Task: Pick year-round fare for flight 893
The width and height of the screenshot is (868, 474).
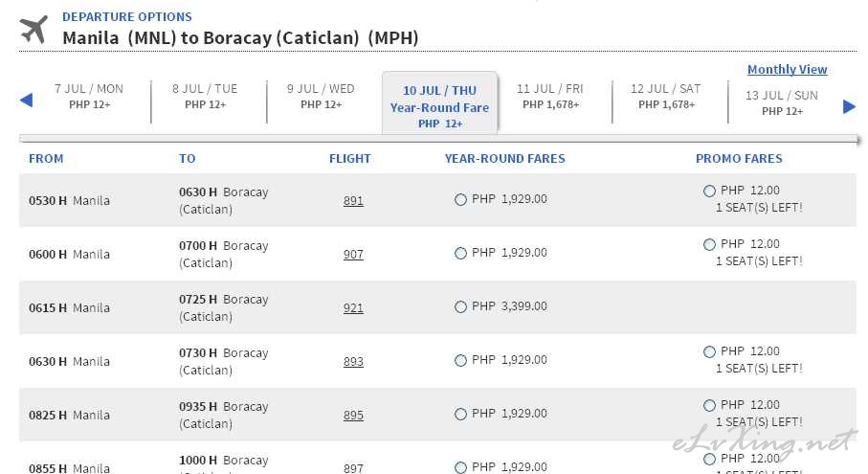Action: click(x=460, y=360)
